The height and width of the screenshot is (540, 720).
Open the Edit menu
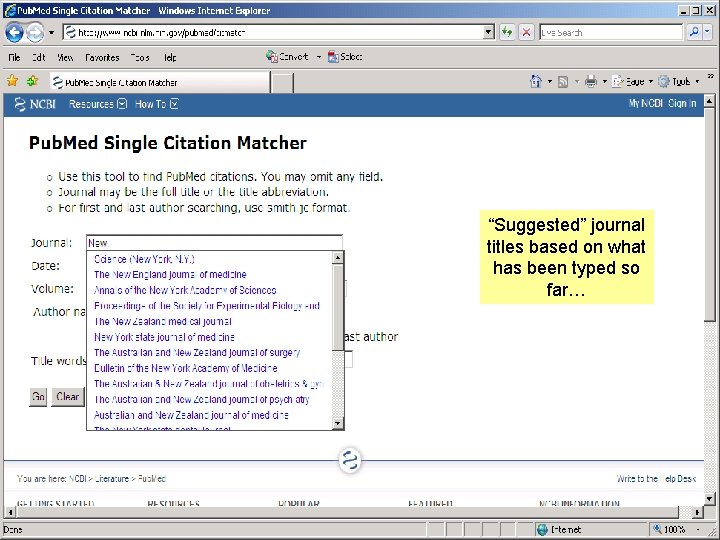point(39,57)
